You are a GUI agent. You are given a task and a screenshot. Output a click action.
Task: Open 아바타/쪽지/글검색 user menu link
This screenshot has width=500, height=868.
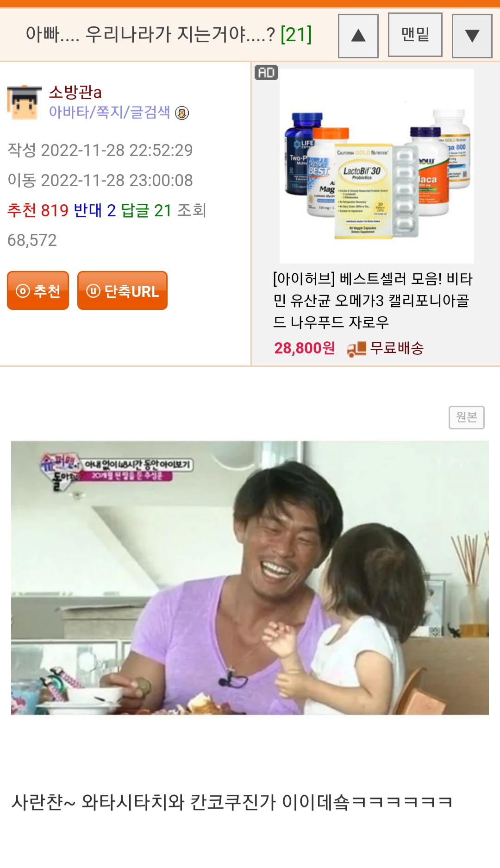[x=109, y=112]
